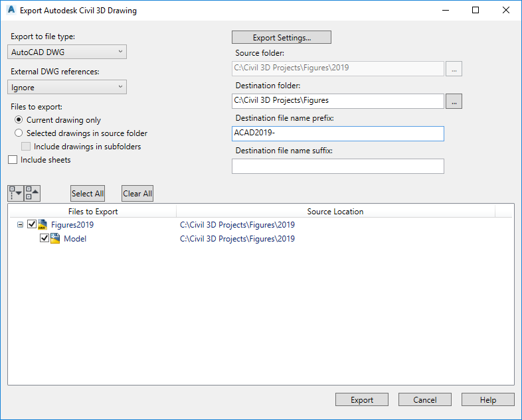Click the Files to Export column header
The width and height of the screenshot is (522, 420).
coord(93,212)
